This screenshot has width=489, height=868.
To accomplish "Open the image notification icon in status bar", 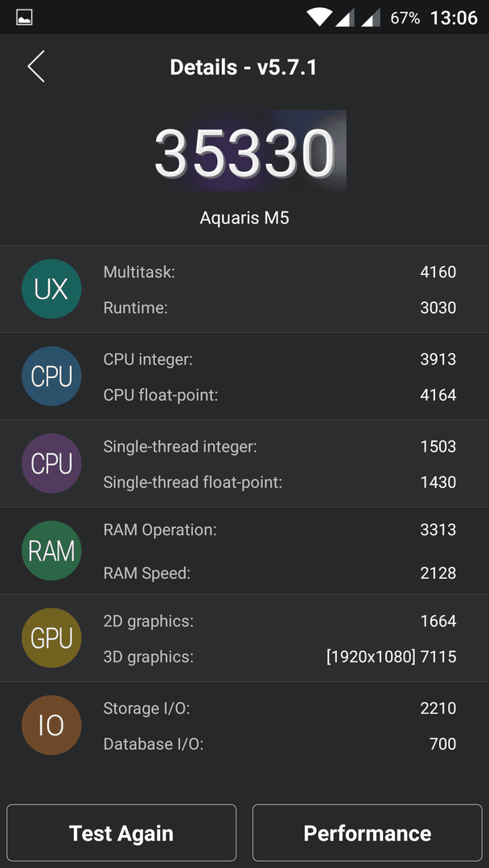I will 24,18.
